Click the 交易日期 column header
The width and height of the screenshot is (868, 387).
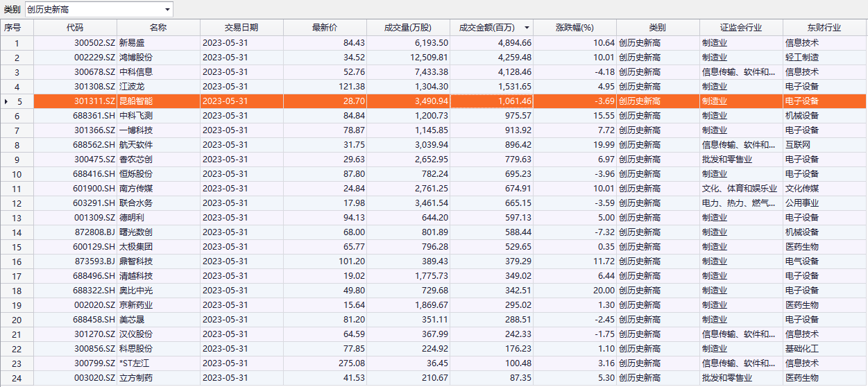coord(241,28)
